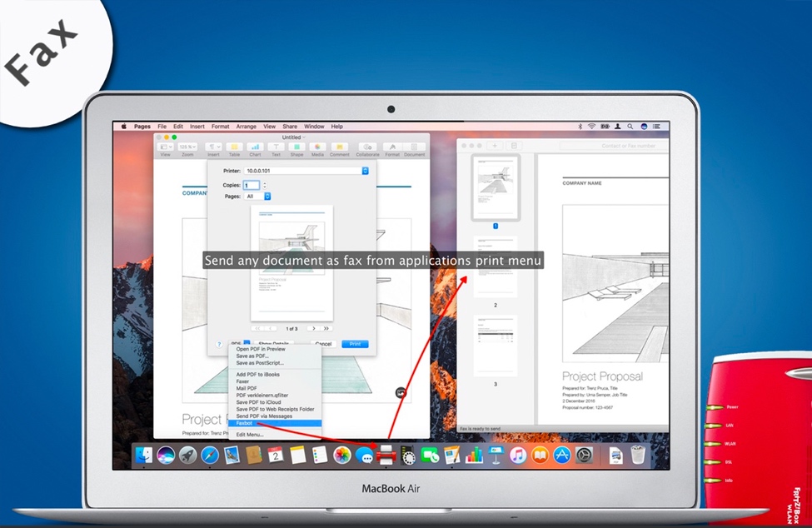
Task: Open the Document inspector in Pages
Action: click(414, 147)
